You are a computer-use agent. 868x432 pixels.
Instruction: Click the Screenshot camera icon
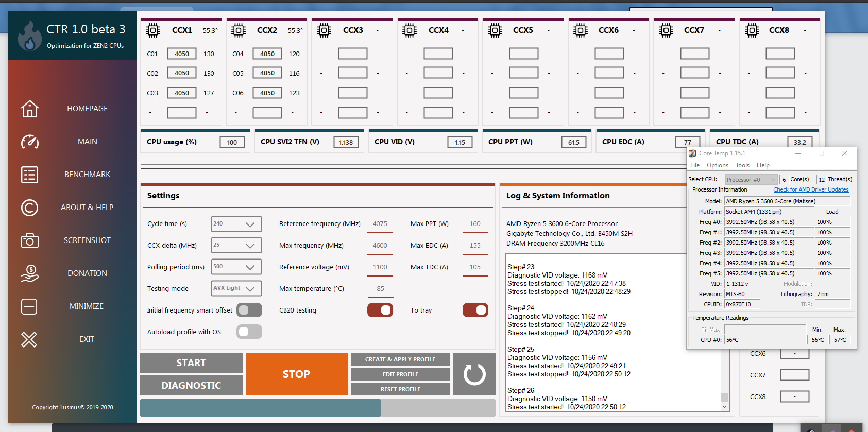pos(29,240)
